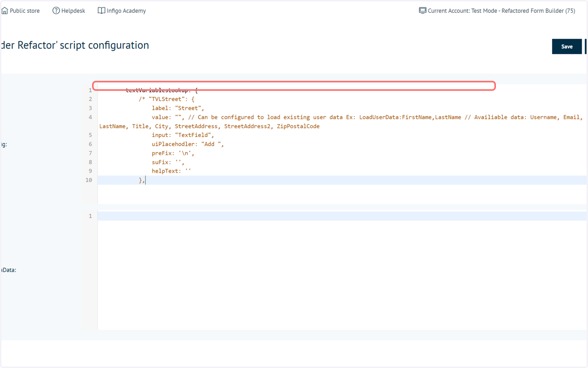The height and width of the screenshot is (368, 588).
Task: Click the helpText: '' code line
Action: coord(171,171)
